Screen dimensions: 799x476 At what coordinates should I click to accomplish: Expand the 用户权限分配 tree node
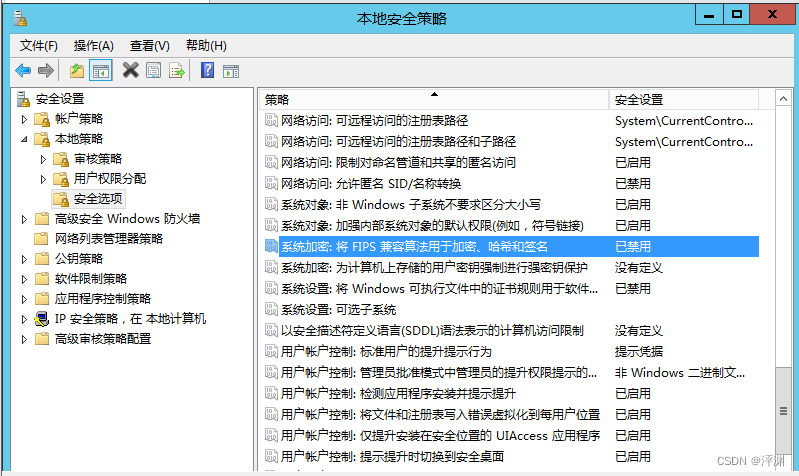pos(43,179)
